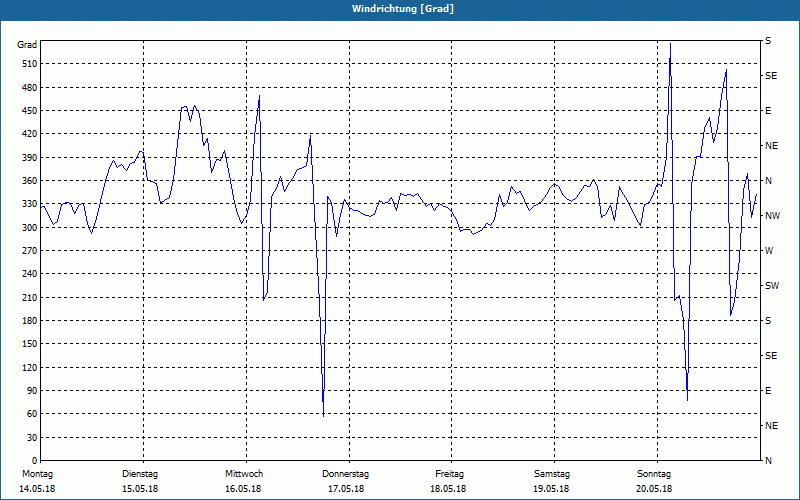Viewport: 800px width, 500px height.
Task: Click the 'Grad' y-axis unit label
Action: click(x=27, y=45)
